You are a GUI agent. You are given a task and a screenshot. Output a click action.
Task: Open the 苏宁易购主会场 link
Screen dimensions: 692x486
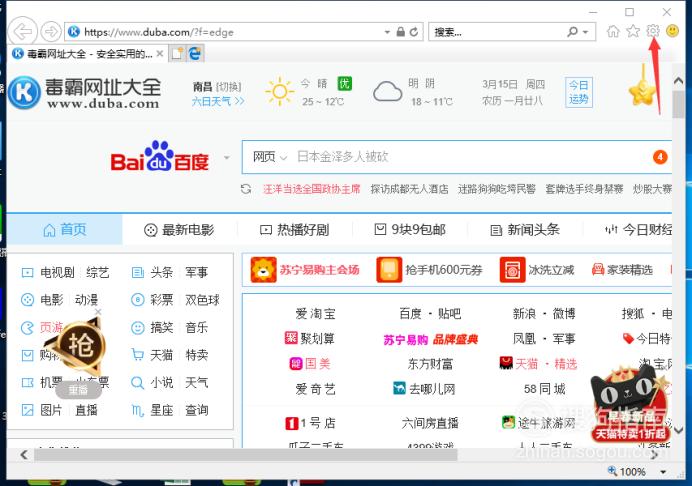pyautogui.click(x=320, y=270)
